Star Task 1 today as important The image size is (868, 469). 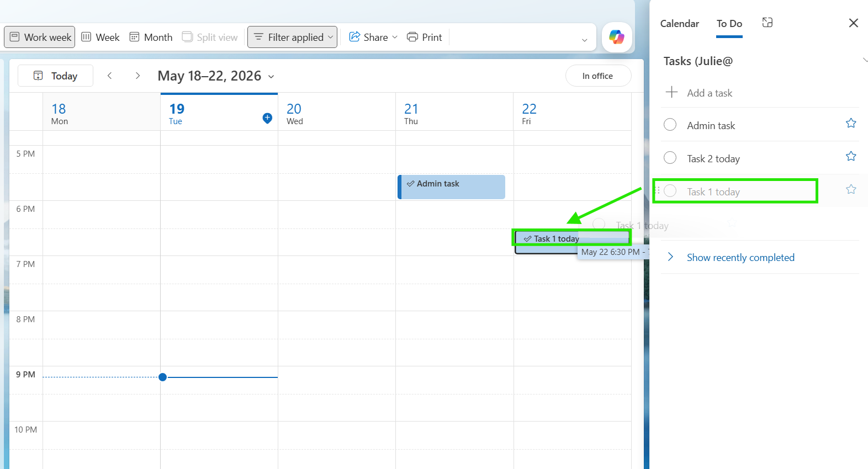coord(851,189)
